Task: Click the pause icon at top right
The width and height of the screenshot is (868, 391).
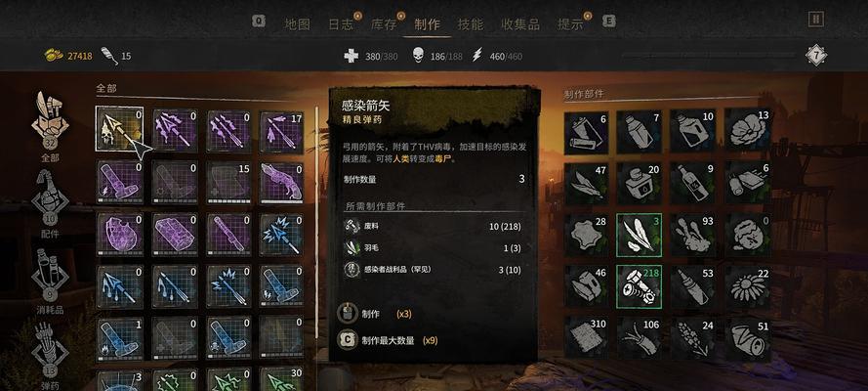Action: [x=815, y=20]
